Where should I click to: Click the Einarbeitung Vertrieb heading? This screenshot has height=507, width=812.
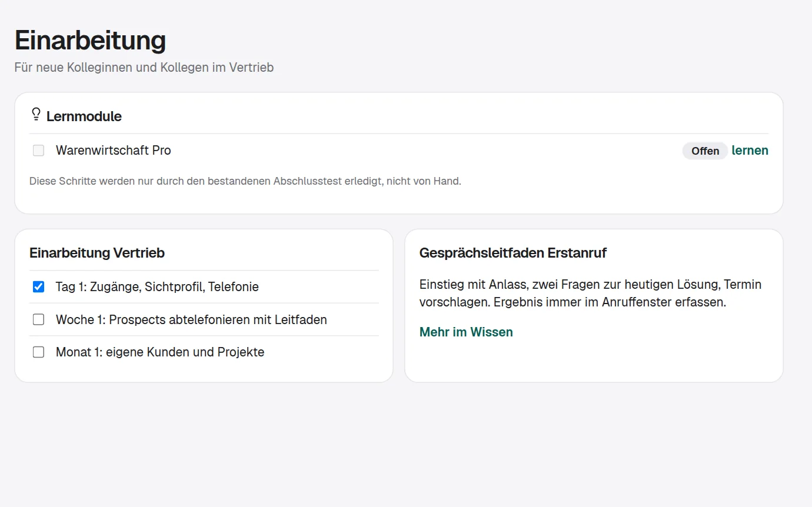(97, 253)
